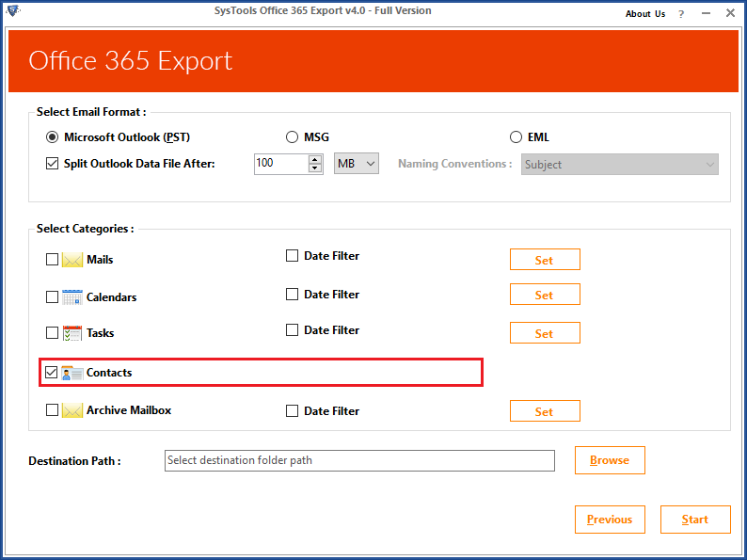Click Set button for Archive Mailbox filter
This screenshot has width=747, height=560.
[x=545, y=411]
